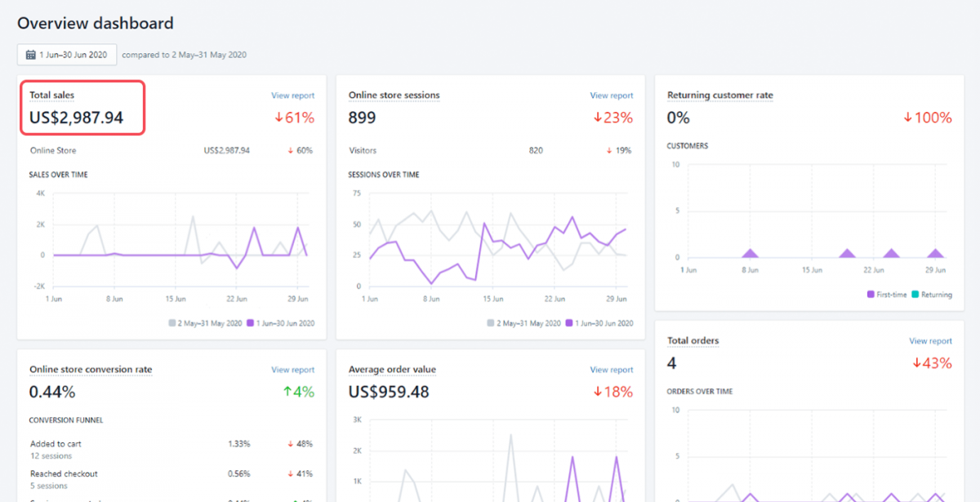Click the SALES OVER TIME chart label
The height and width of the screenshot is (502, 980).
click(59, 175)
